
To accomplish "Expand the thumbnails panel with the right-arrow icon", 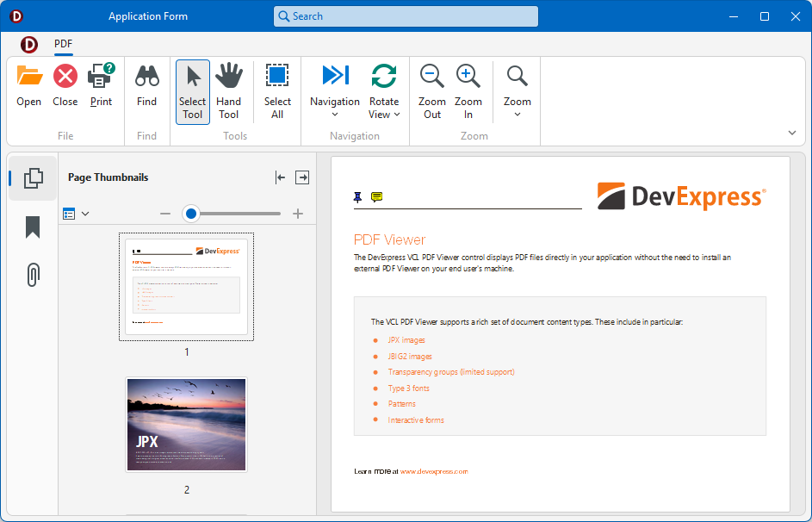I will click(x=302, y=177).
